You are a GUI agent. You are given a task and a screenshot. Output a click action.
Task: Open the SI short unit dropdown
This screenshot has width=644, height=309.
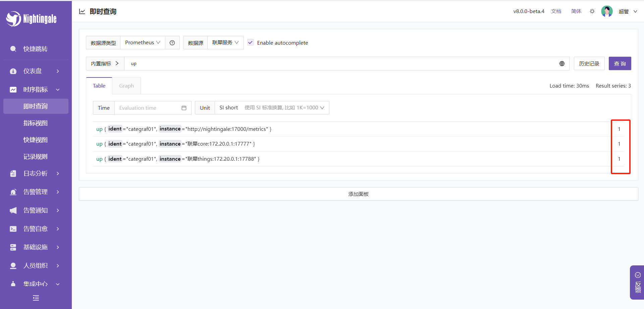tap(272, 108)
